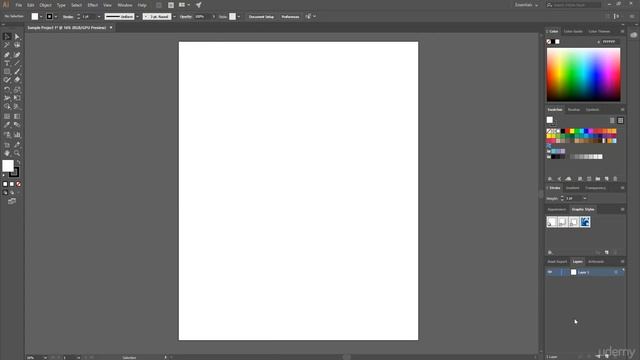Open the Essentials workspace switcher
The height and width of the screenshot is (360, 640).
[x=526, y=5]
